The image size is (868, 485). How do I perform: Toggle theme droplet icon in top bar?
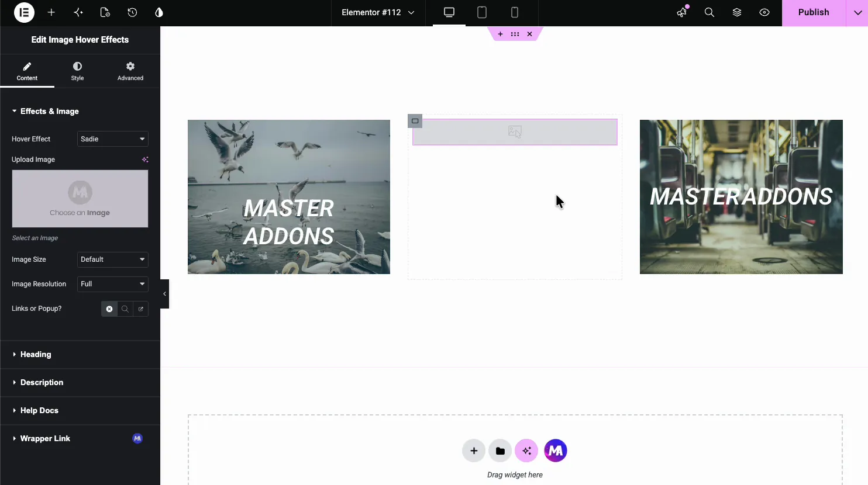tap(159, 12)
